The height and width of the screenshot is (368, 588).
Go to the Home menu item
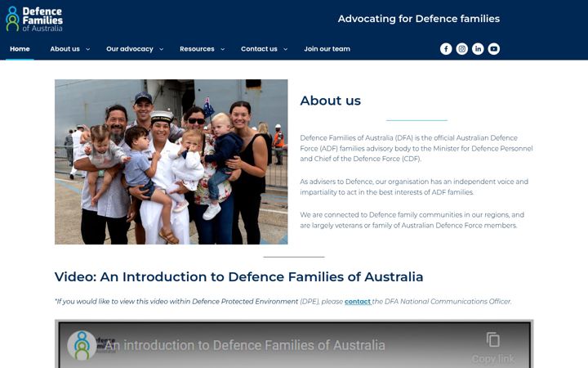pos(20,49)
